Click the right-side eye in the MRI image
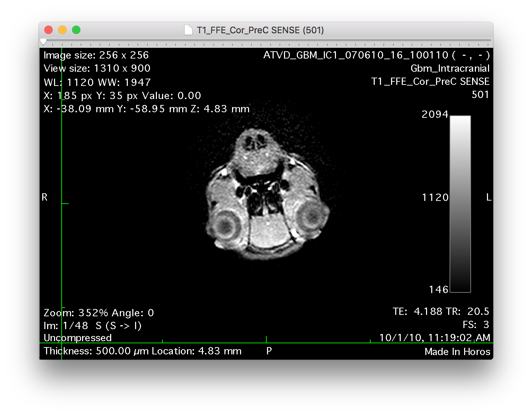The width and height of the screenshot is (532, 415). pyautogui.click(x=311, y=217)
